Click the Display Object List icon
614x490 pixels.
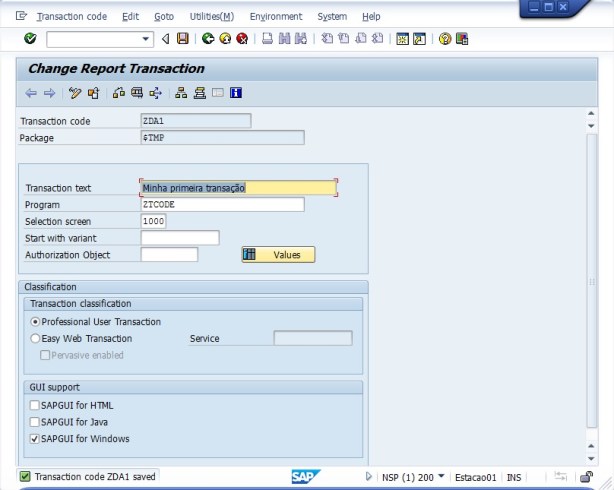[155, 93]
